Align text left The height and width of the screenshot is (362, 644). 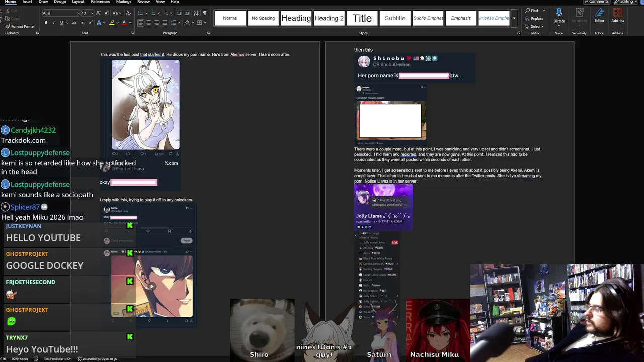(141, 23)
